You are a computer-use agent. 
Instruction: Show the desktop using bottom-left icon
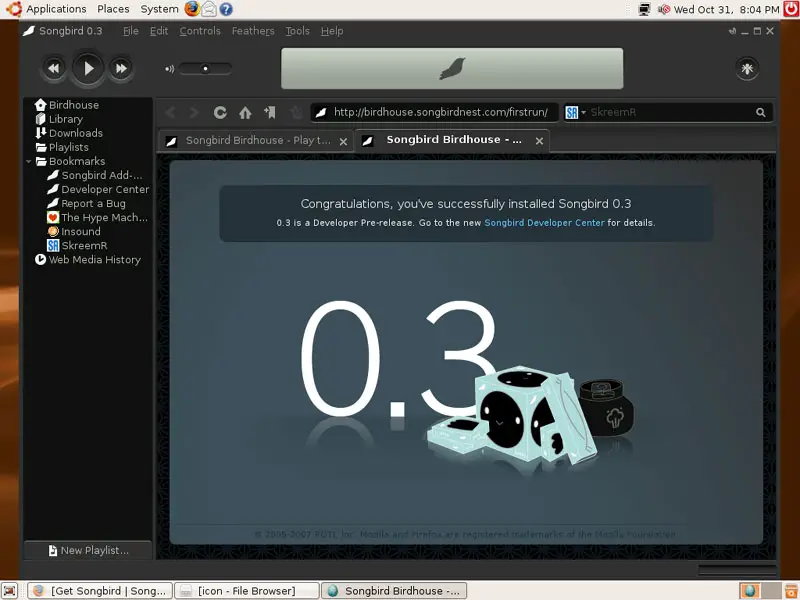[x=10, y=591]
